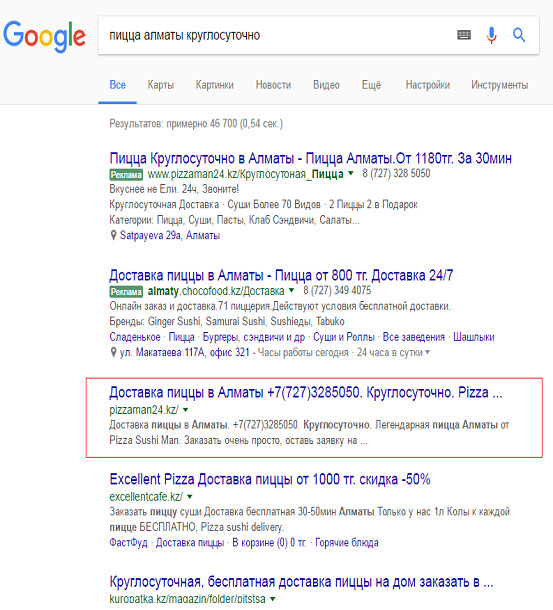Viewport: 553px width, 610px height.
Task: Click the Реклама badge on chocofood ad
Action: (x=126, y=291)
